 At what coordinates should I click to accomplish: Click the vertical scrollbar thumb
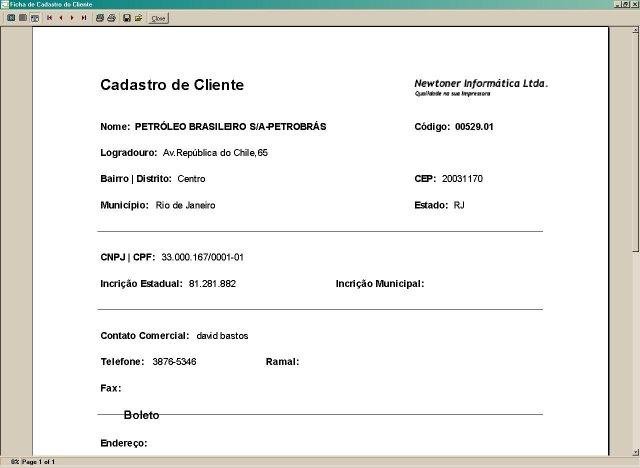[636, 142]
